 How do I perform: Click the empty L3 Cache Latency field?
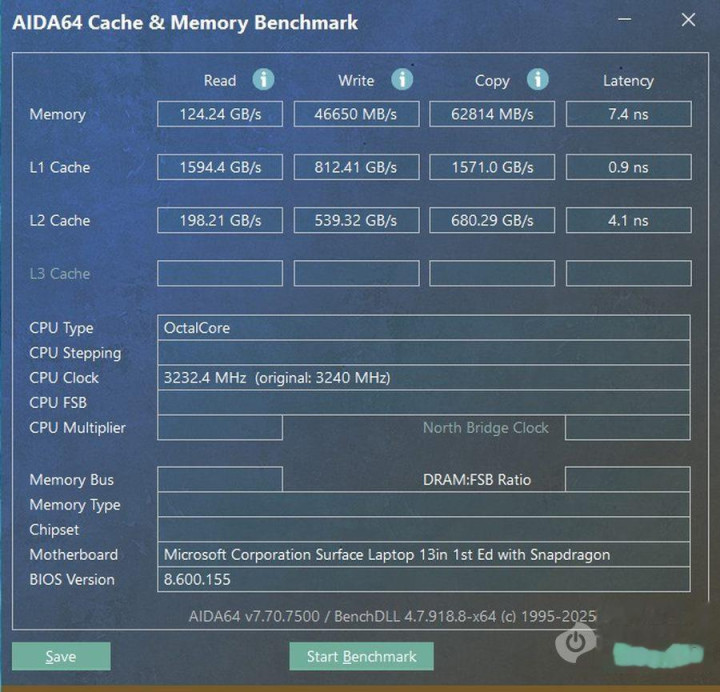click(629, 274)
